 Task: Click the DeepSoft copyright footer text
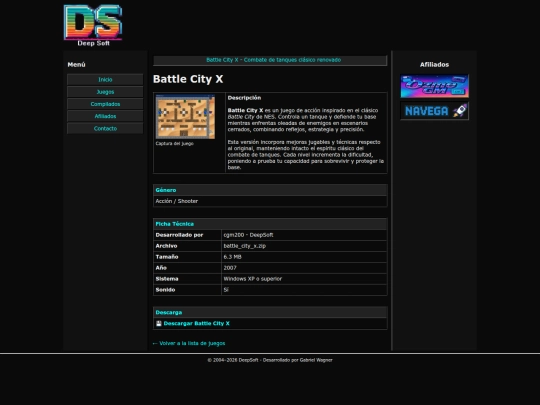(x=270, y=360)
